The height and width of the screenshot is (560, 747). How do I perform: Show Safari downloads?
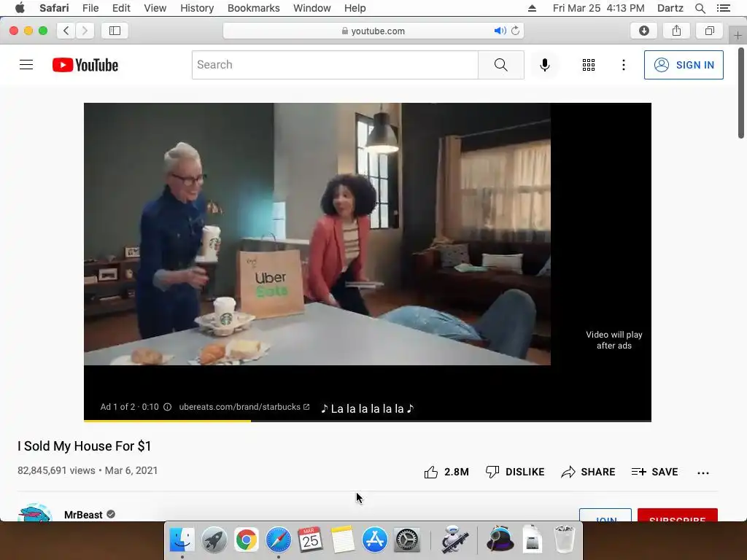pos(643,31)
